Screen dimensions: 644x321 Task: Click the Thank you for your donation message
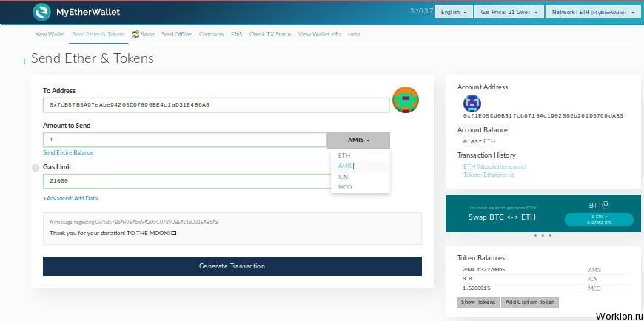pyautogui.click(x=113, y=233)
